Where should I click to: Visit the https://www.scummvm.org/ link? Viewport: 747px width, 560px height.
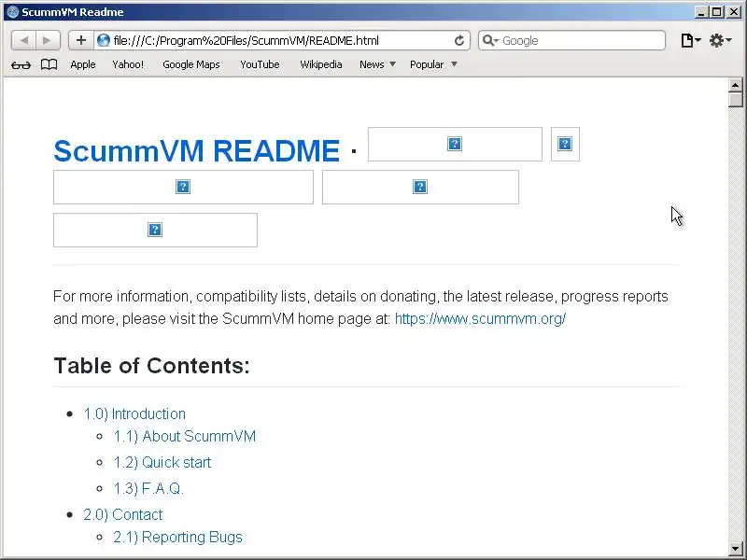pos(480,318)
